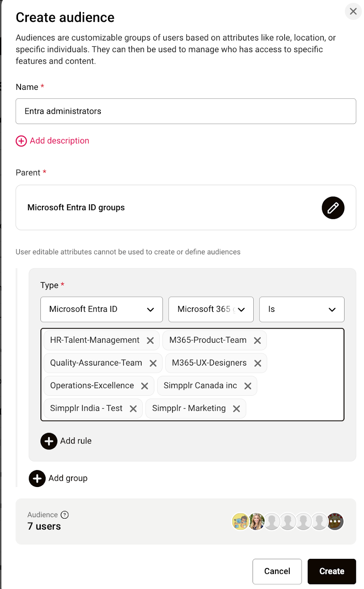The height and width of the screenshot is (589, 364).
Task: Open the Audience help tooltip icon
Action: (65, 515)
